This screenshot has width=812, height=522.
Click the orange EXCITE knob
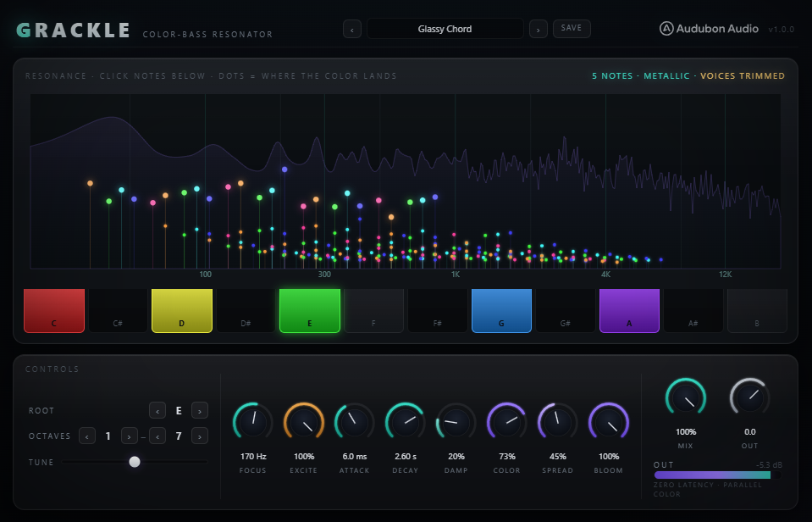(x=303, y=423)
